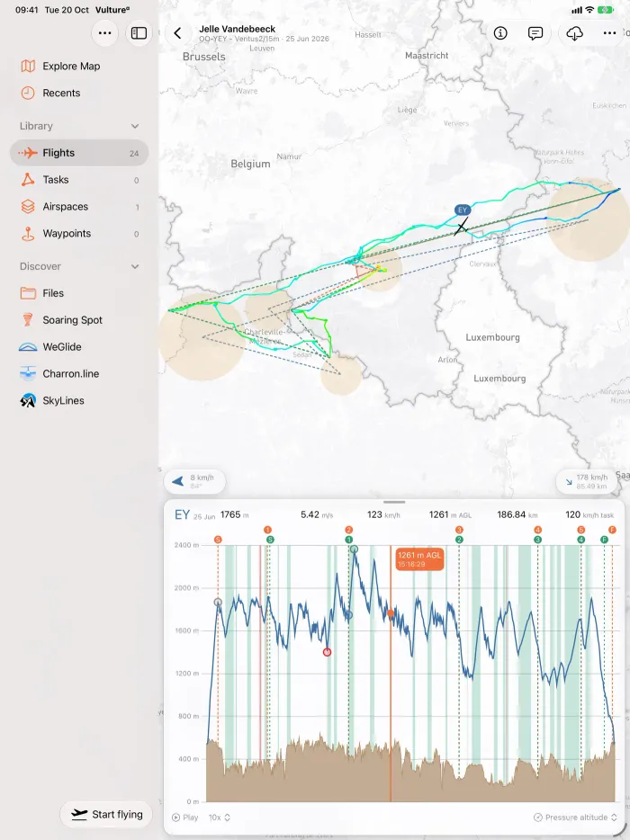
Task: Click the Start flying button
Action: click(107, 814)
